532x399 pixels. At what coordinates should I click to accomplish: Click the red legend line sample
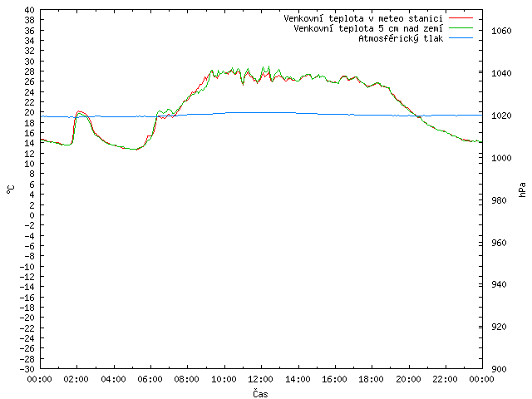pos(461,18)
